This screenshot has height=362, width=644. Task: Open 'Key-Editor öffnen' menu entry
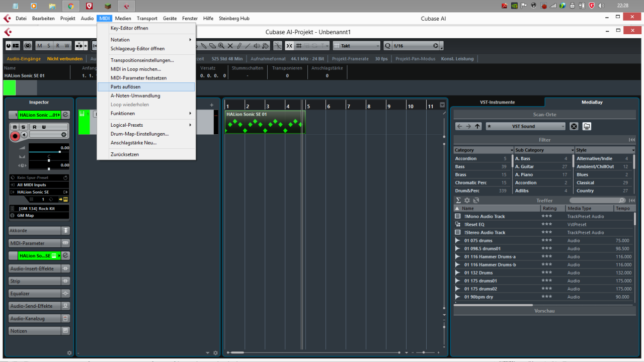click(x=146, y=28)
